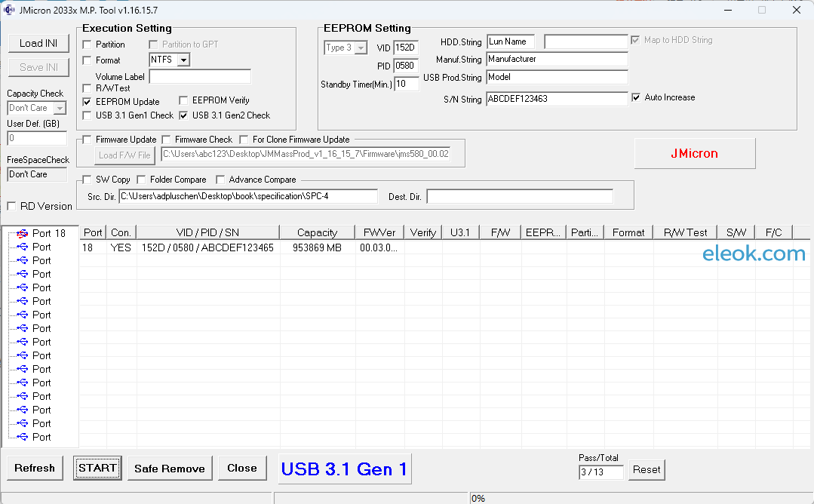This screenshot has width=814, height=504.
Task: Click the Con. column header
Action: click(x=121, y=232)
